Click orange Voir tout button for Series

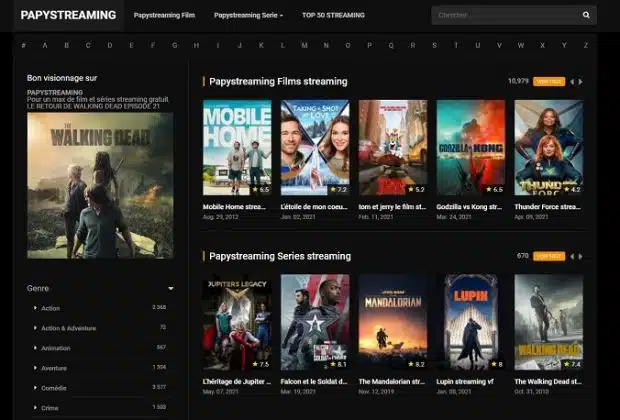(x=549, y=256)
